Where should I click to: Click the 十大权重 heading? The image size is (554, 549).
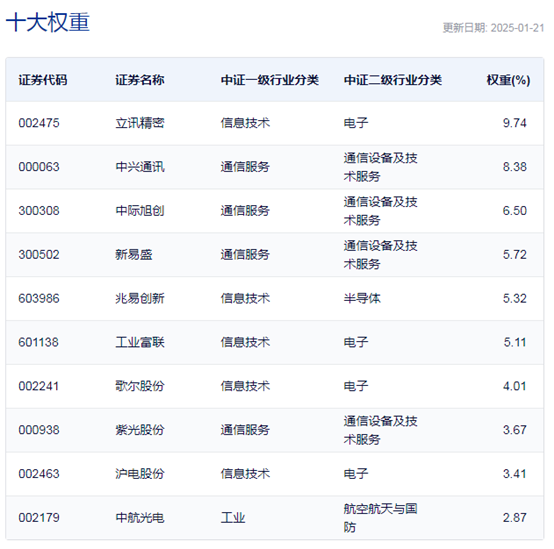click(48, 22)
